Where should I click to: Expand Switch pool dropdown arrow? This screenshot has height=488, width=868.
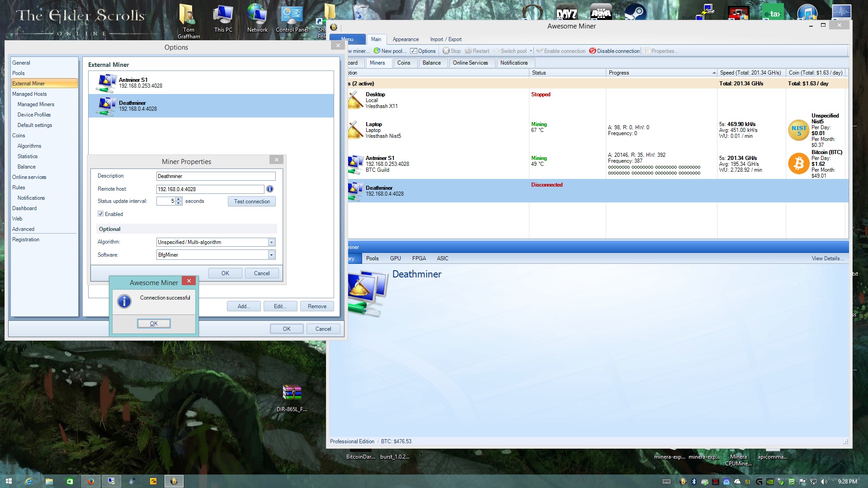[x=531, y=51]
